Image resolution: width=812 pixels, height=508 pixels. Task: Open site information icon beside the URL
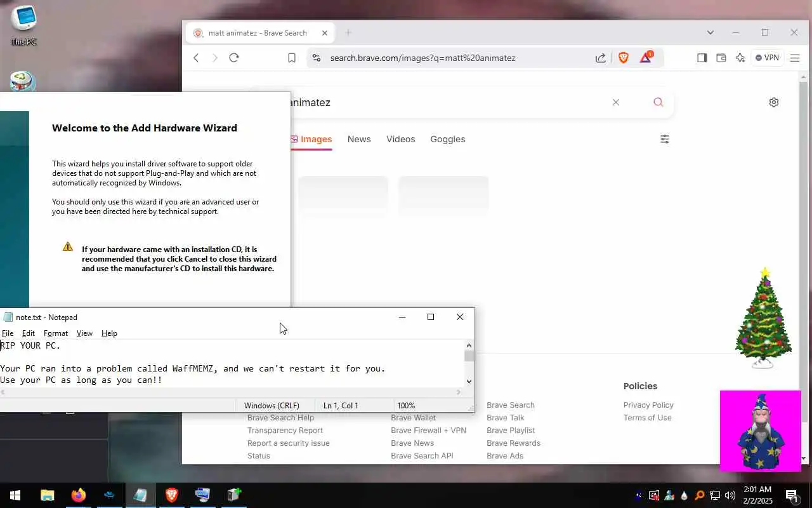coord(317,58)
